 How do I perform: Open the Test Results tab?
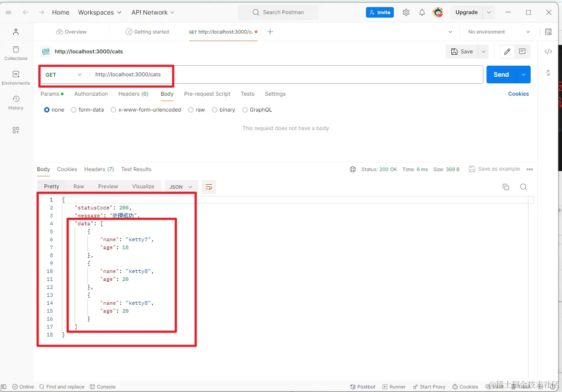(136, 169)
